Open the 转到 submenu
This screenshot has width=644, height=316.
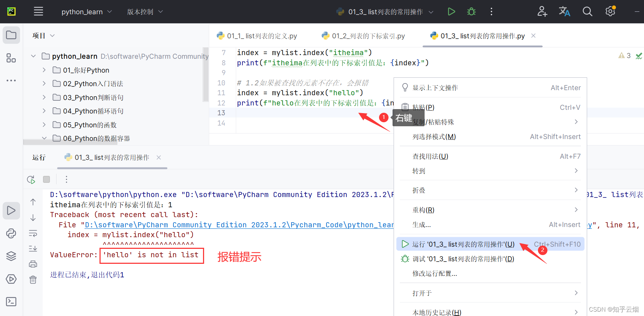click(x=490, y=171)
